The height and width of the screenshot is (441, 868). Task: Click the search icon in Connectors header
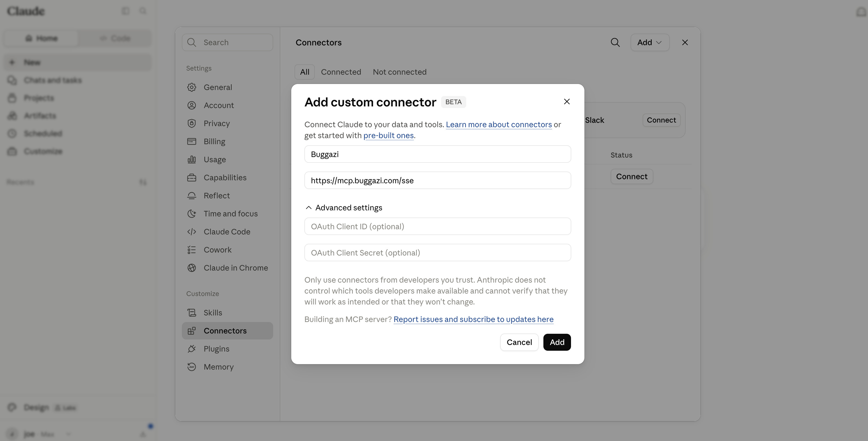click(x=615, y=42)
